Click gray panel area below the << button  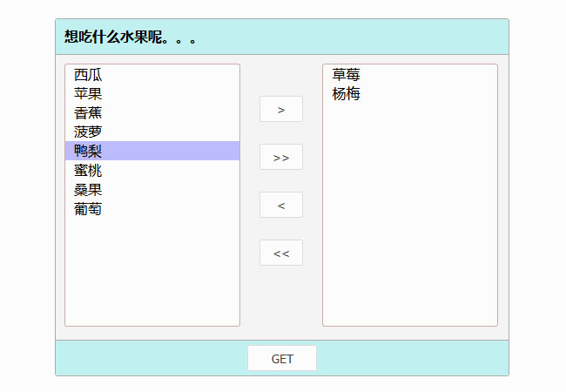280,301
